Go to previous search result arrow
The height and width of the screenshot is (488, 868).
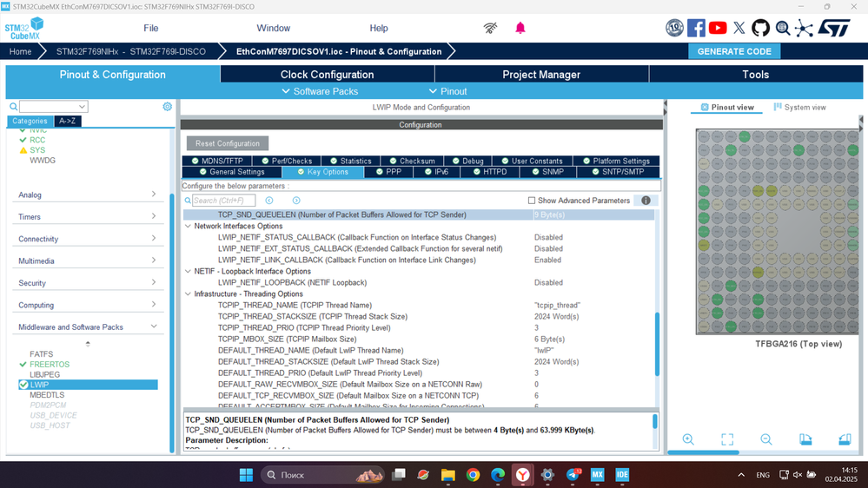coord(269,201)
